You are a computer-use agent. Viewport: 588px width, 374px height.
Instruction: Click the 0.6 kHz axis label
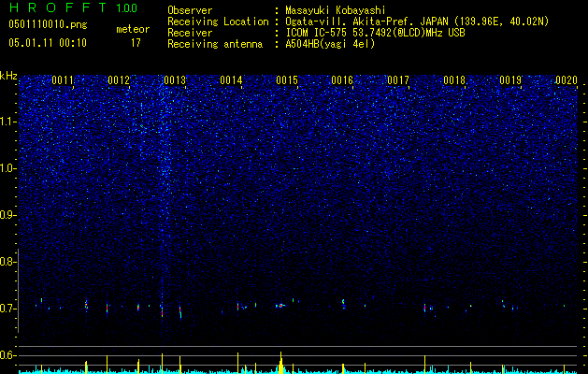click(8, 355)
